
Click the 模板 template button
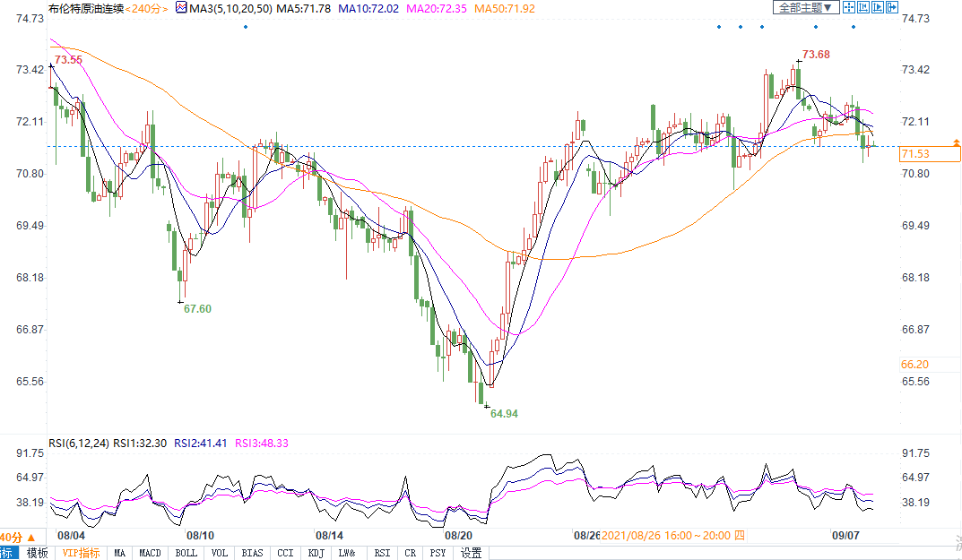37,553
